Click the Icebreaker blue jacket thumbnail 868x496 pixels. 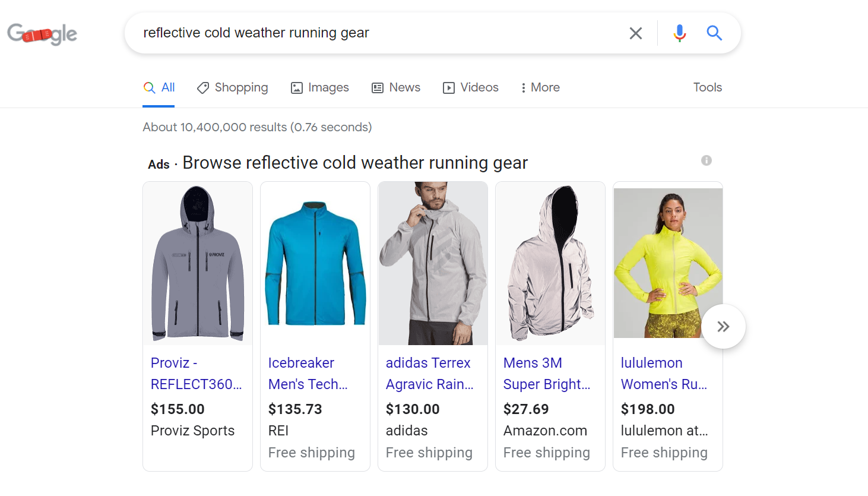315,263
